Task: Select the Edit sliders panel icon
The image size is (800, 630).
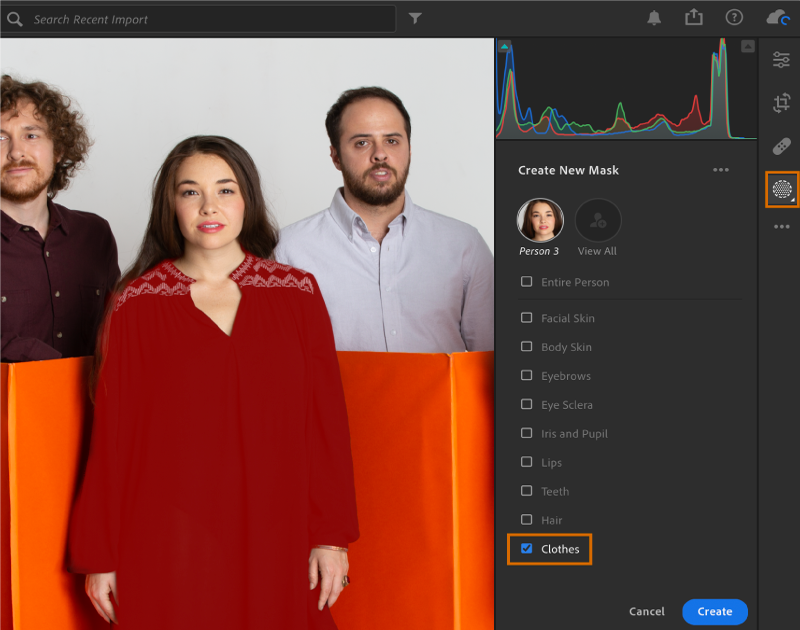Action: pyautogui.click(x=782, y=60)
